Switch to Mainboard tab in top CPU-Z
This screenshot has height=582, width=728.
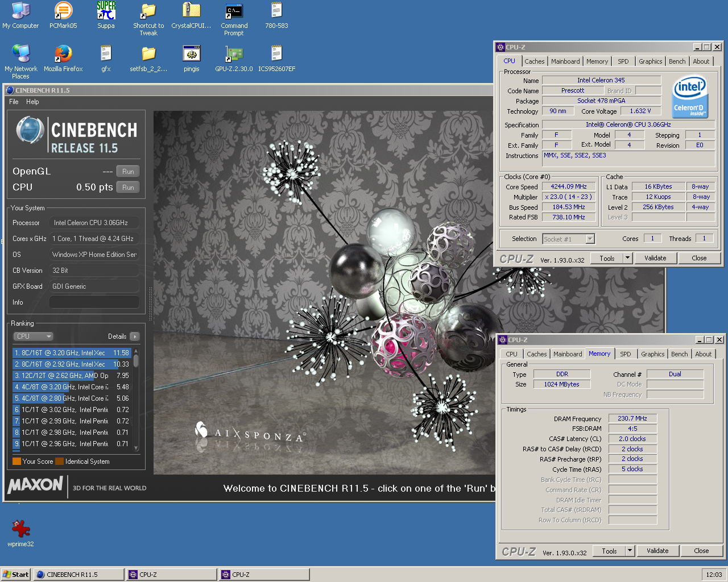point(565,61)
